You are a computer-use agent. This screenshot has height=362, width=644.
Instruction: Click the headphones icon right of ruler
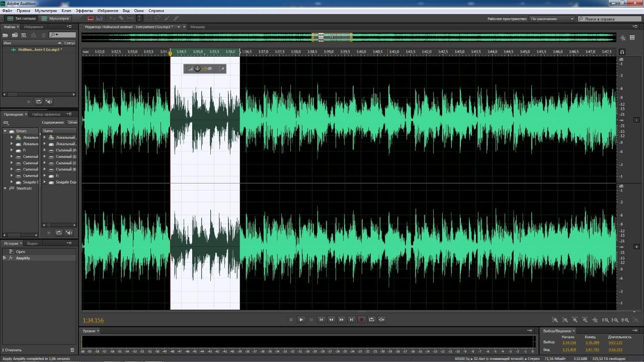click(x=623, y=52)
